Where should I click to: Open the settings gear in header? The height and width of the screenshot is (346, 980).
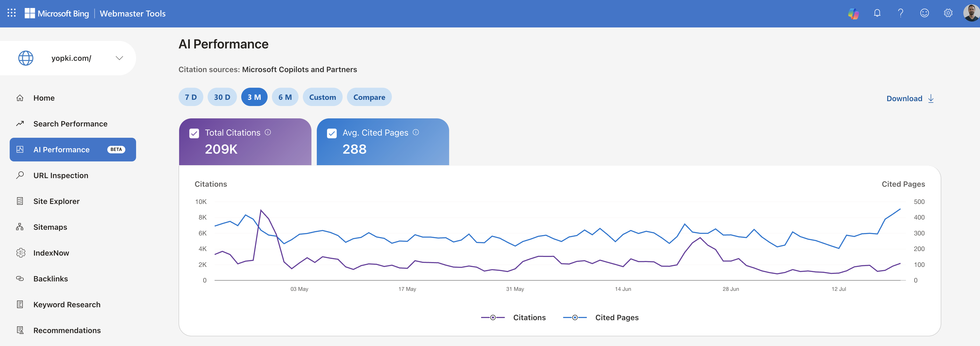pos(948,13)
